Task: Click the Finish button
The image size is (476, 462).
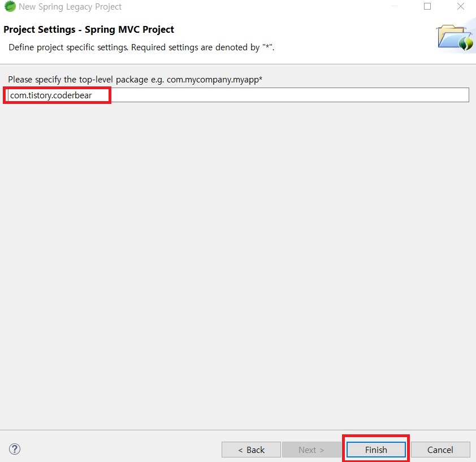Action: click(x=376, y=449)
